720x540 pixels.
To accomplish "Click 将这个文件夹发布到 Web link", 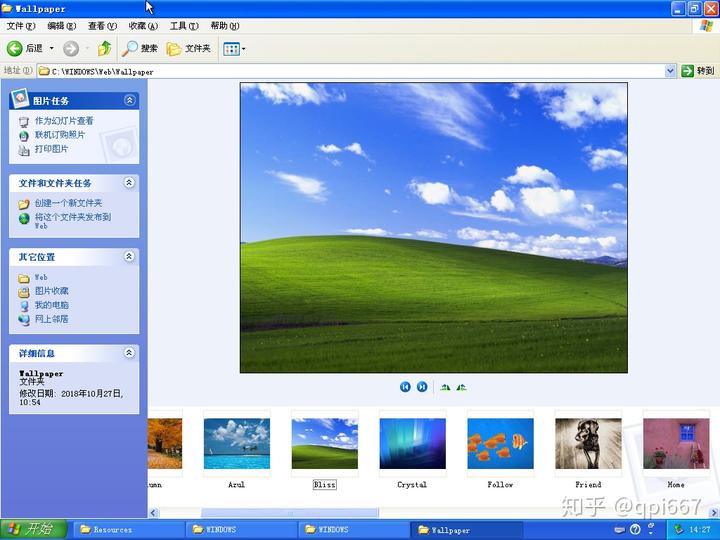I will [x=73, y=220].
